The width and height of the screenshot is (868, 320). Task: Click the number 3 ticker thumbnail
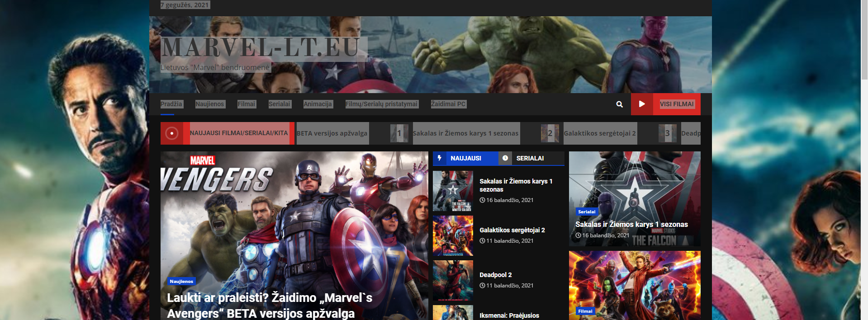(667, 133)
